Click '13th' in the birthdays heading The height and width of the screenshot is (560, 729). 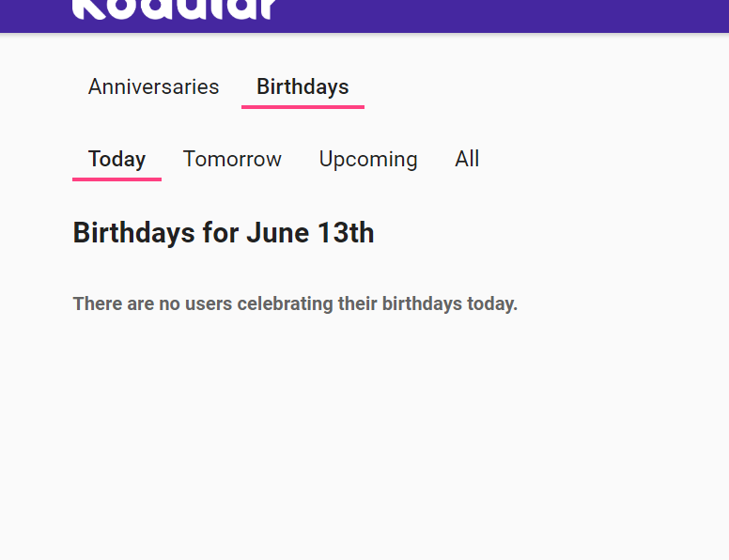[x=345, y=232]
